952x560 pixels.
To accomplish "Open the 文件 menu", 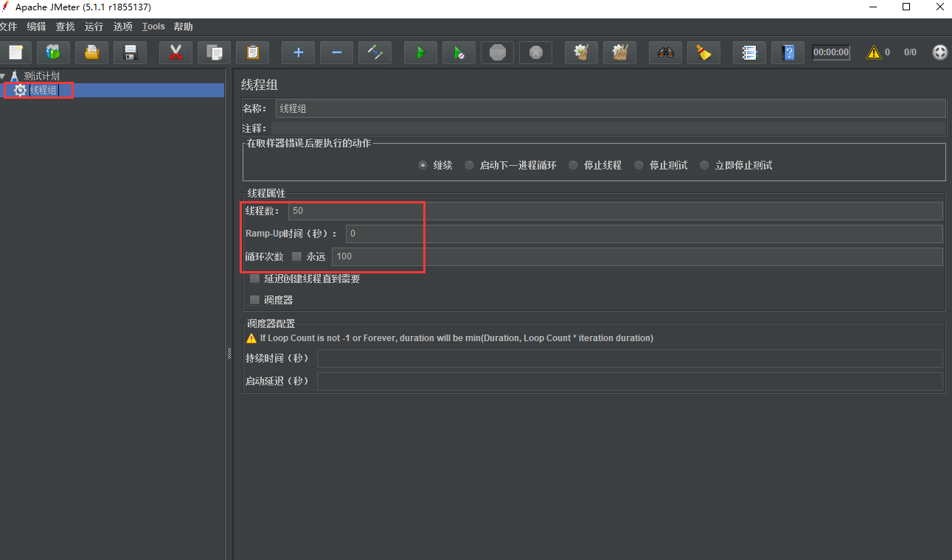I will pyautogui.click(x=8, y=27).
